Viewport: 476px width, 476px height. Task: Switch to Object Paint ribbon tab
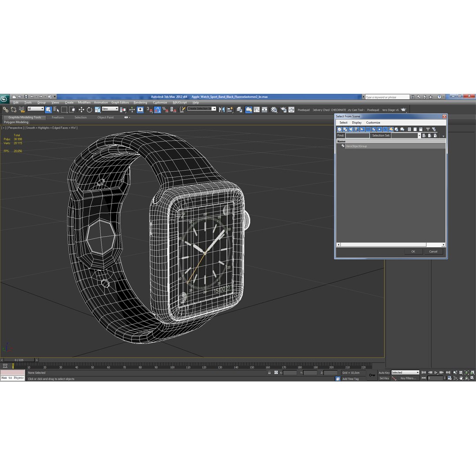105,118
